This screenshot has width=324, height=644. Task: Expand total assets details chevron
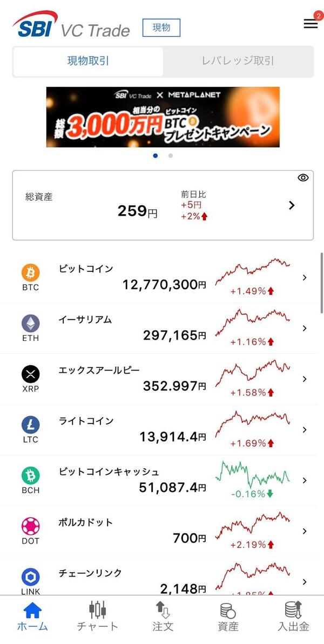[292, 205]
